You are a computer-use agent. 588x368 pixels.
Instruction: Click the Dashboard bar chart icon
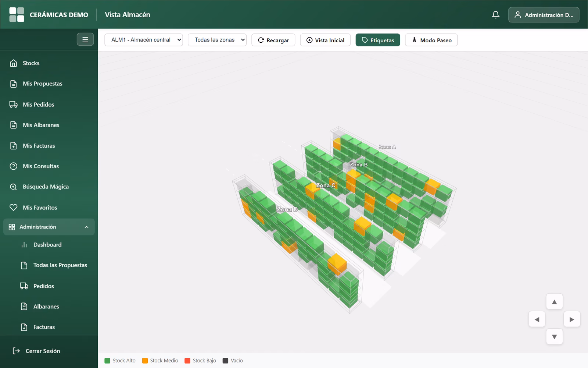coord(24,245)
